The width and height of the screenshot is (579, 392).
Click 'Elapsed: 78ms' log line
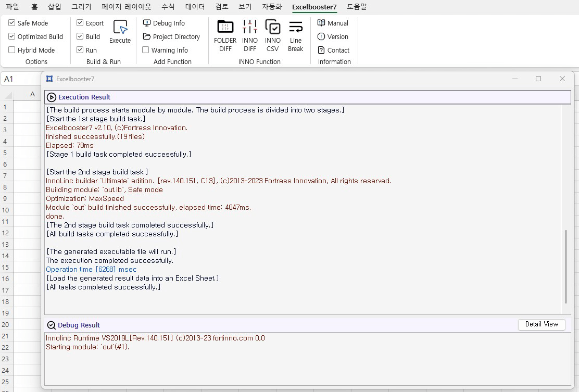[69, 145]
